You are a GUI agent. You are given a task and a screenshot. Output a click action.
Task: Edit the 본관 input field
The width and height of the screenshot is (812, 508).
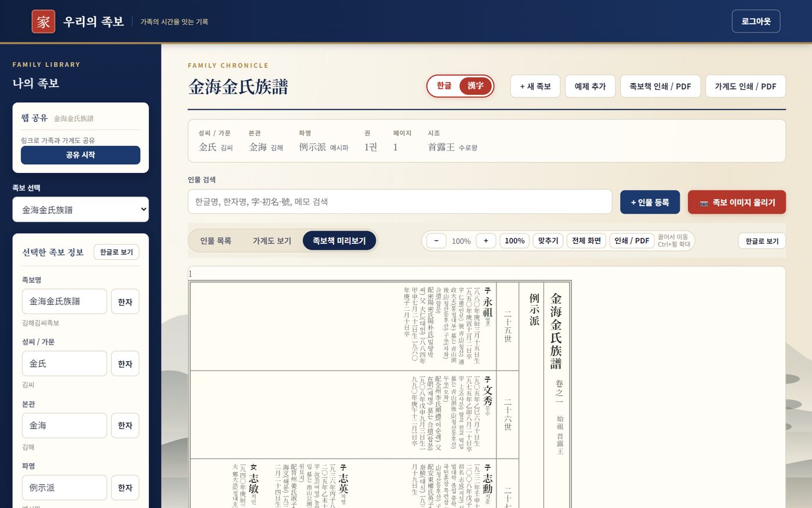pyautogui.click(x=64, y=426)
